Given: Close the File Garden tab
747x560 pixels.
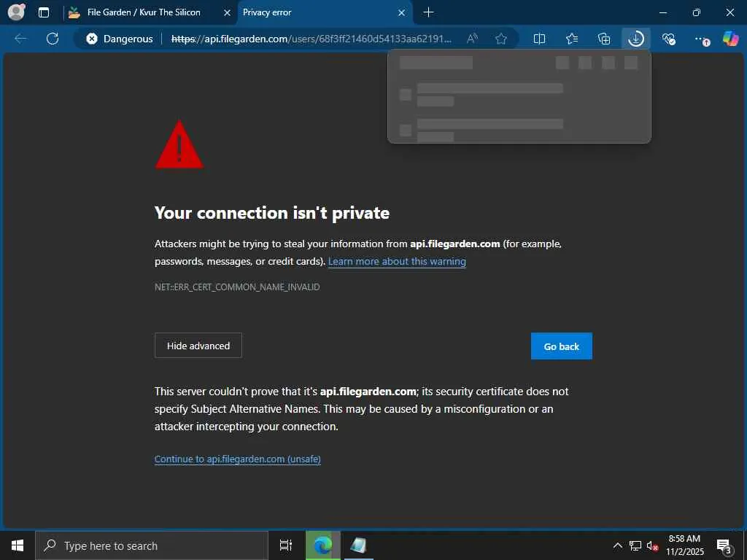Looking at the screenshot, I should click(228, 13).
